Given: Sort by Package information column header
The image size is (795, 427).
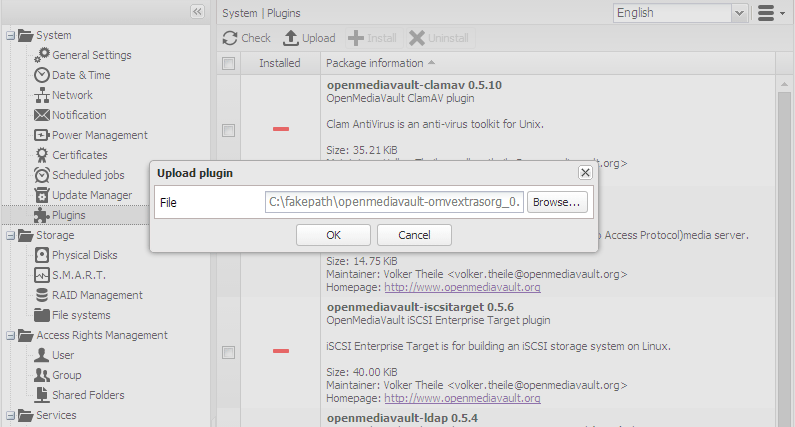Looking at the screenshot, I should (x=548, y=63).
